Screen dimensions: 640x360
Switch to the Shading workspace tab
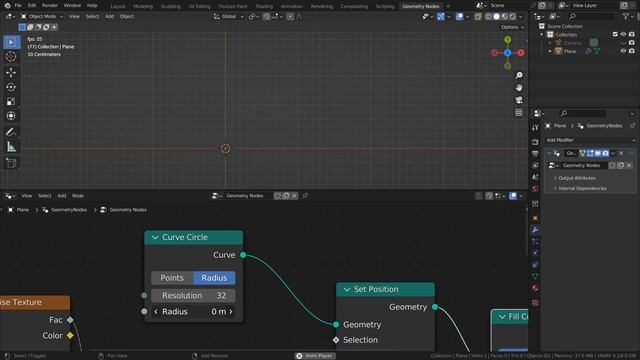click(x=264, y=7)
